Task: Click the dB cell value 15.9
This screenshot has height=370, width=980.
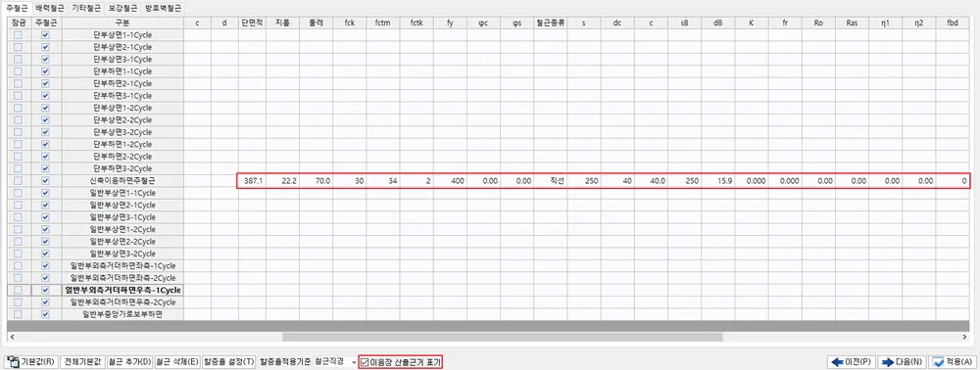Action: coord(718,181)
